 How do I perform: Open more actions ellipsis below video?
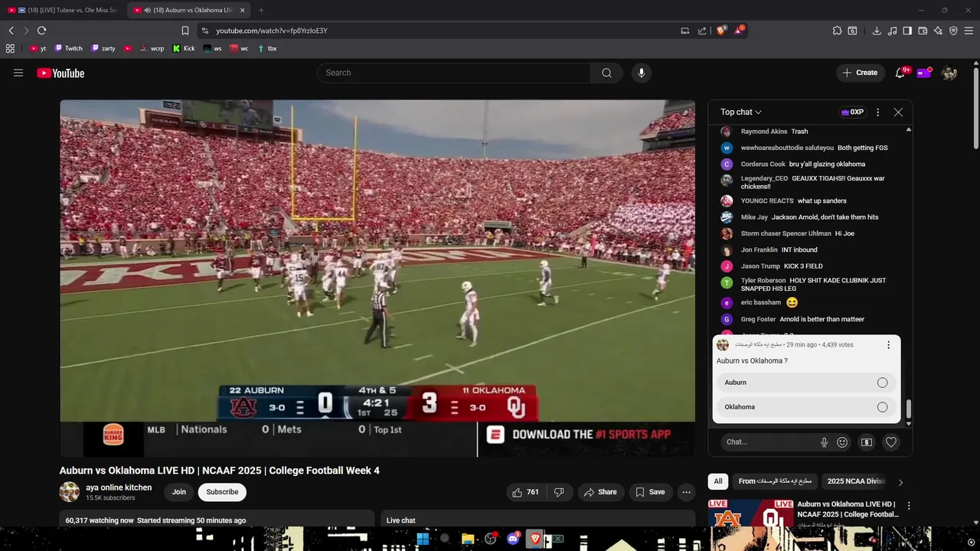pyautogui.click(x=687, y=492)
